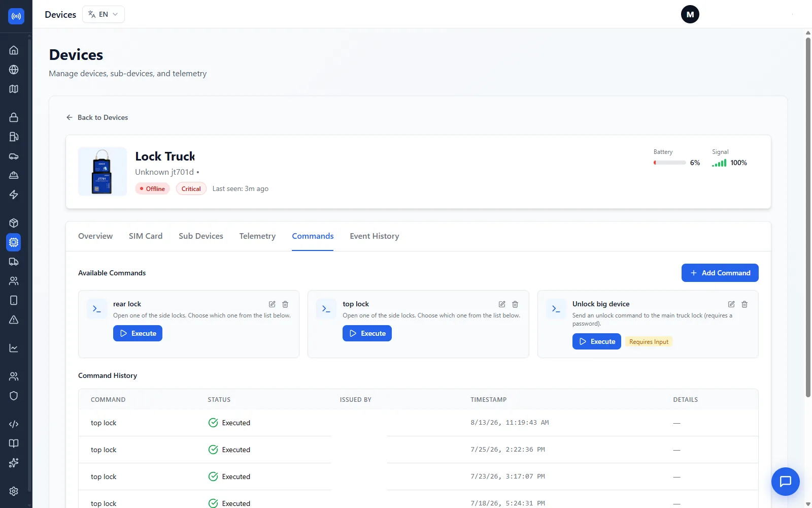Open the code brackets icon in sidebar
The height and width of the screenshot is (508, 812).
click(x=14, y=424)
